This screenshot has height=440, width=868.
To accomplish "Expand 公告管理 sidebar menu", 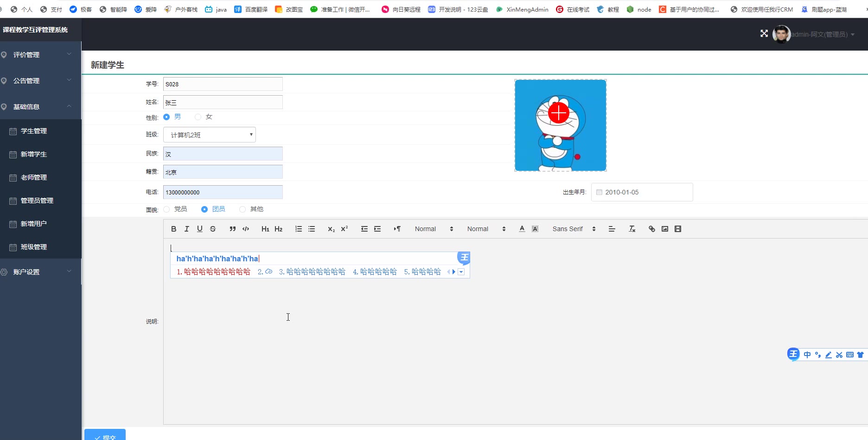I will tap(41, 81).
